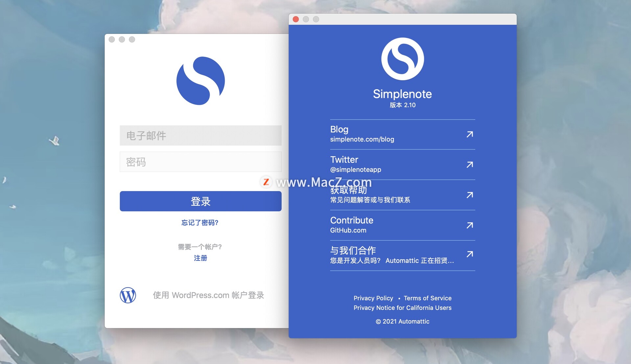Click the arrow next to Contribute
Screen dimensions: 631x364
click(470, 225)
